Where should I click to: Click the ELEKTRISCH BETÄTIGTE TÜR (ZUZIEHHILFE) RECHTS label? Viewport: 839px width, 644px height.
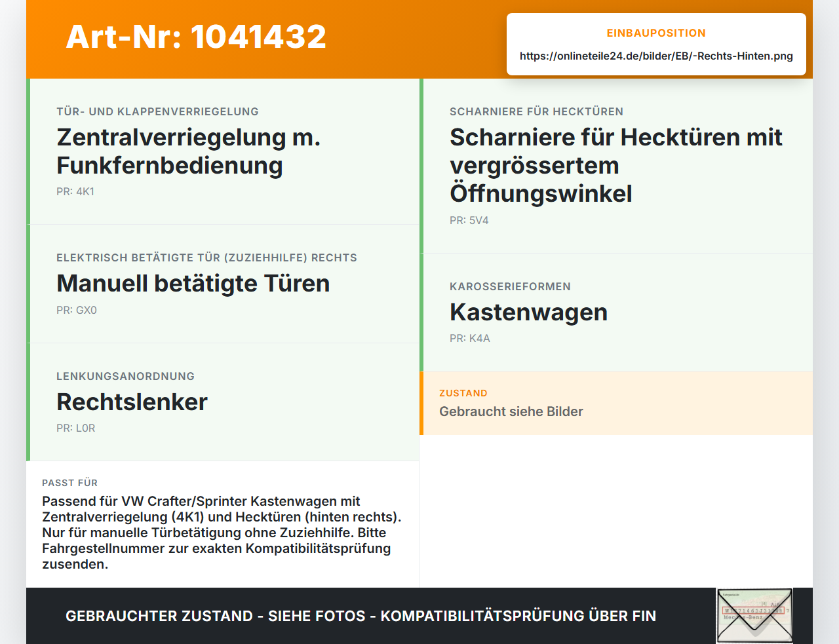coord(206,257)
